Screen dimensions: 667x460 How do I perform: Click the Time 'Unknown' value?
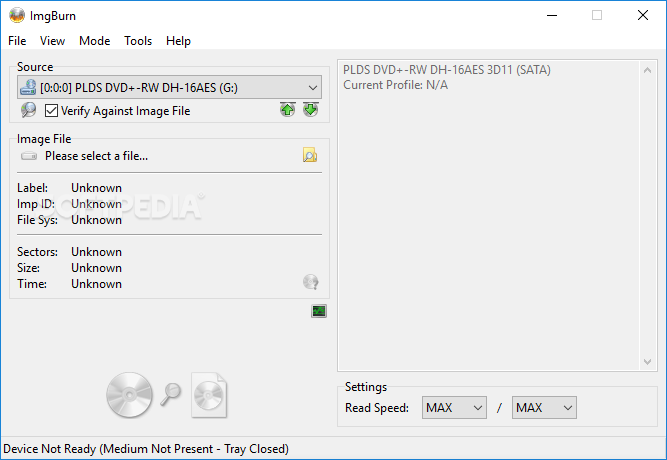click(x=97, y=284)
